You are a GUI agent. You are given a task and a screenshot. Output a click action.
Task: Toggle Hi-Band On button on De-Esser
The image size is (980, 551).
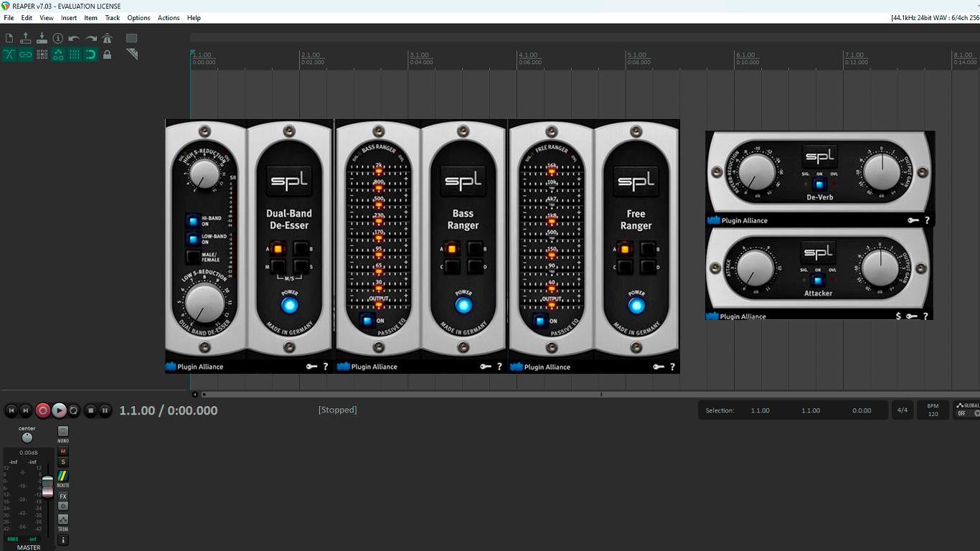[x=192, y=220]
